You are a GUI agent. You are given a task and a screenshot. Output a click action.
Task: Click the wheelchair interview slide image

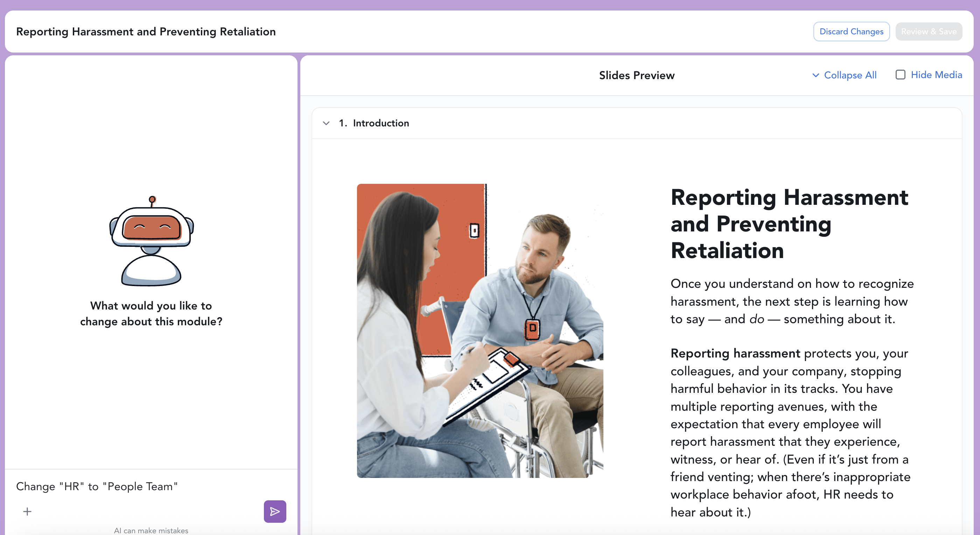pos(480,331)
